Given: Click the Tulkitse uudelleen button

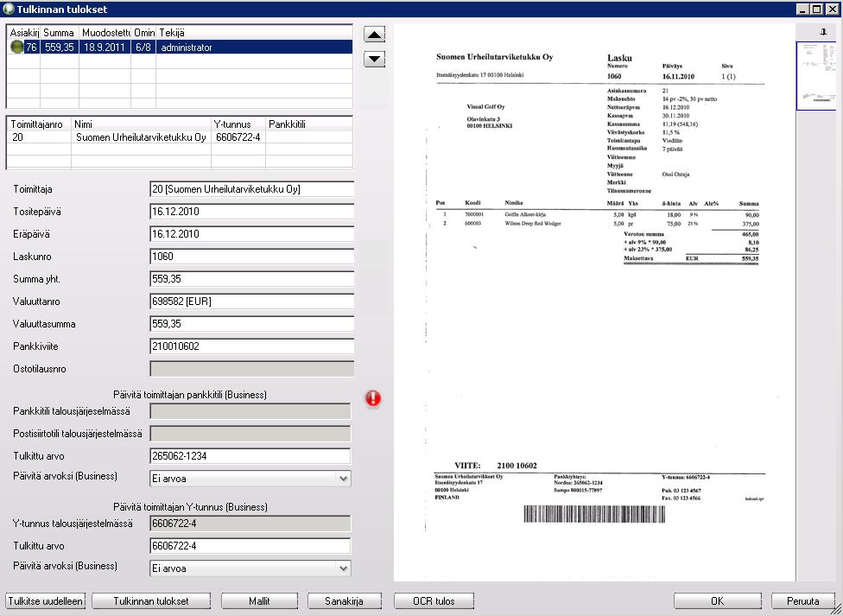Looking at the screenshot, I should 46,601.
